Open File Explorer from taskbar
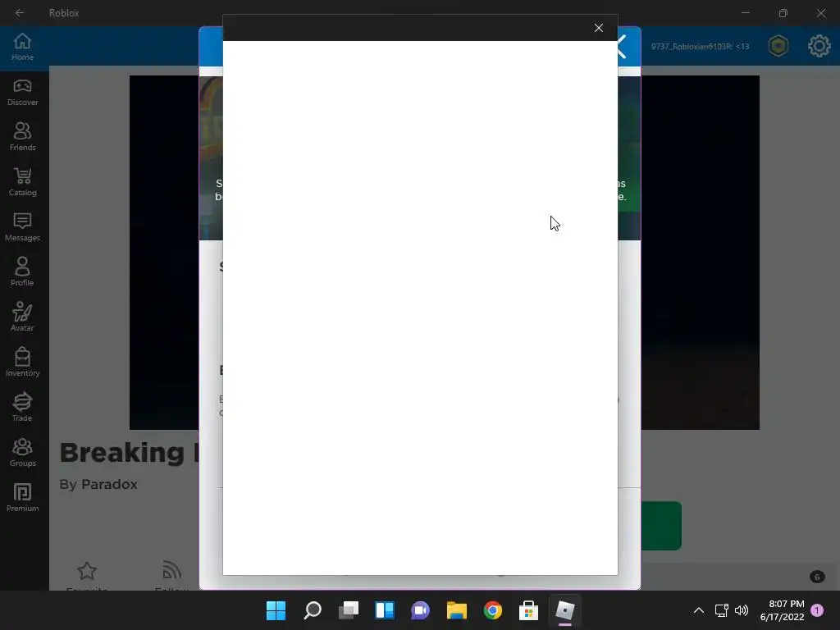The image size is (840, 630). point(457,610)
